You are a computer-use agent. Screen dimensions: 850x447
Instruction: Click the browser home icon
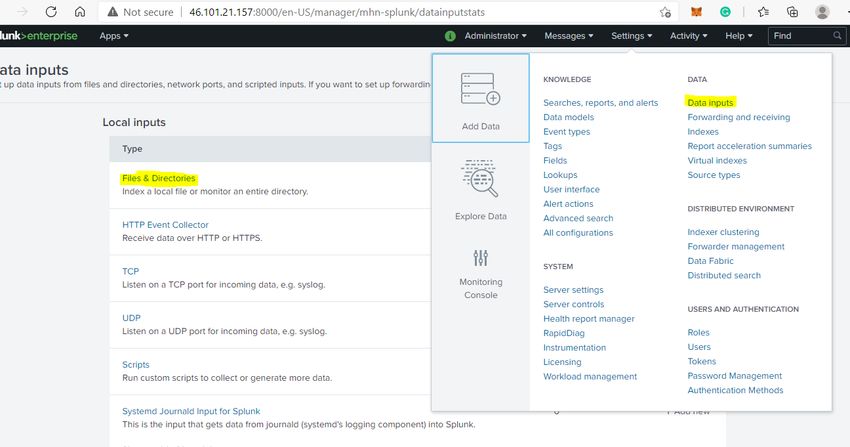pos(80,12)
